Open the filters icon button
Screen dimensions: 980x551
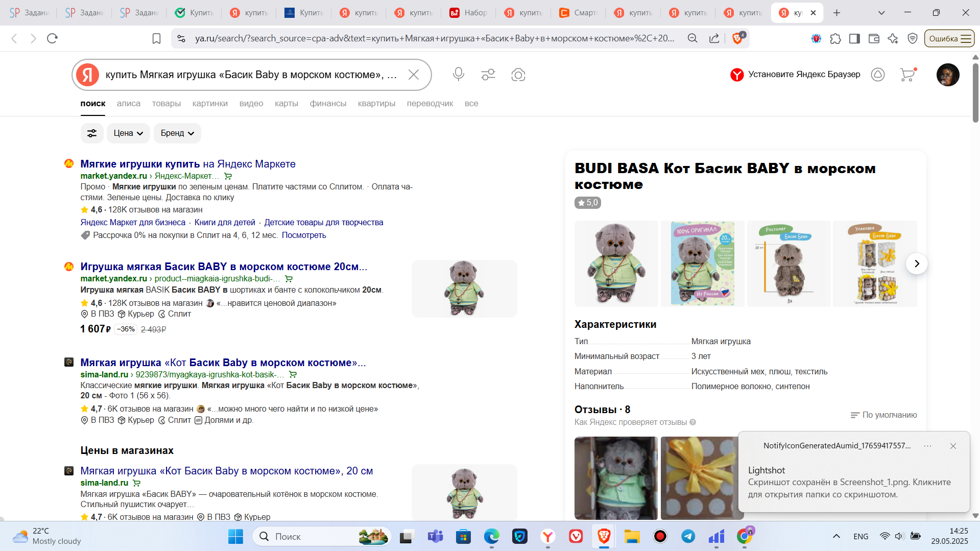pos(92,133)
